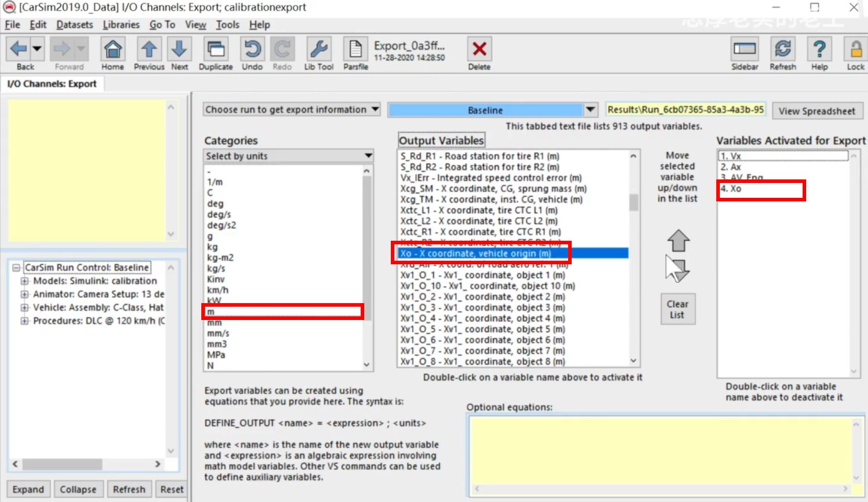The width and height of the screenshot is (868, 502).
Task: Expand Models: Simulink: calibration node
Action: coord(24,281)
